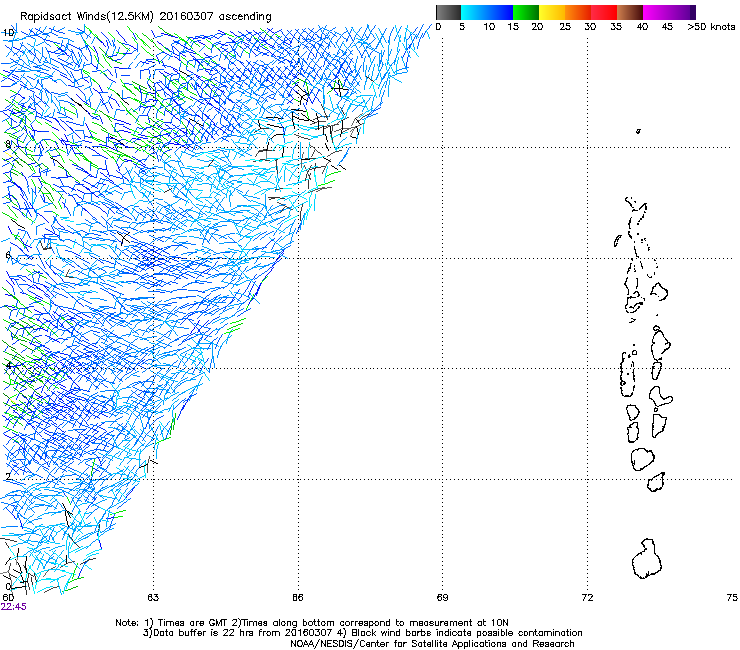Click the longitude label 63
Viewport: 740px width, 650px height.
(x=153, y=598)
